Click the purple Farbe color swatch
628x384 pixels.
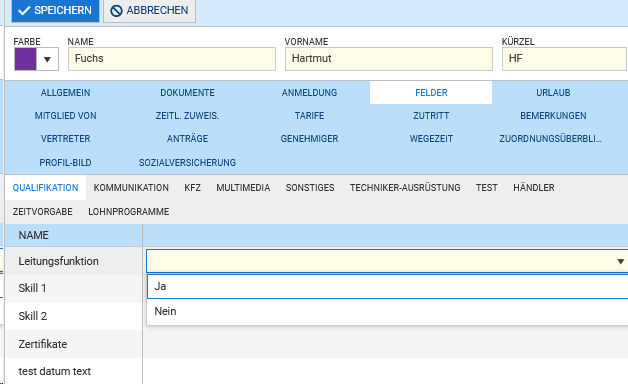(x=26, y=59)
